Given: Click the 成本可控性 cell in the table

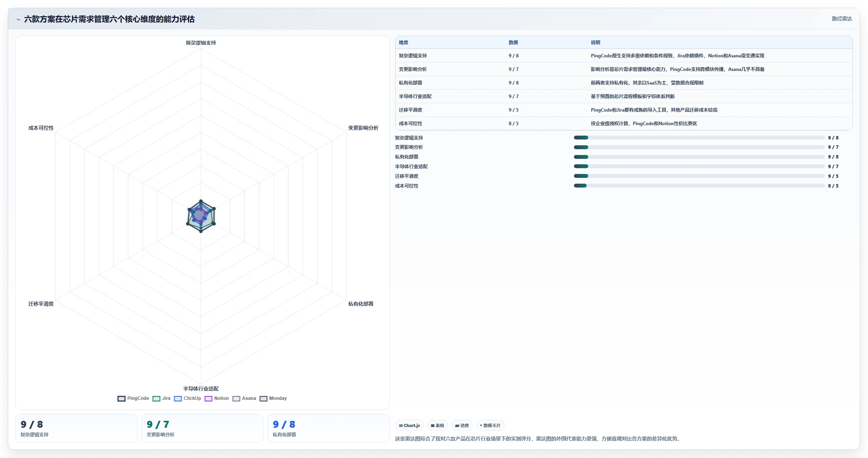Looking at the screenshot, I should tap(411, 124).
